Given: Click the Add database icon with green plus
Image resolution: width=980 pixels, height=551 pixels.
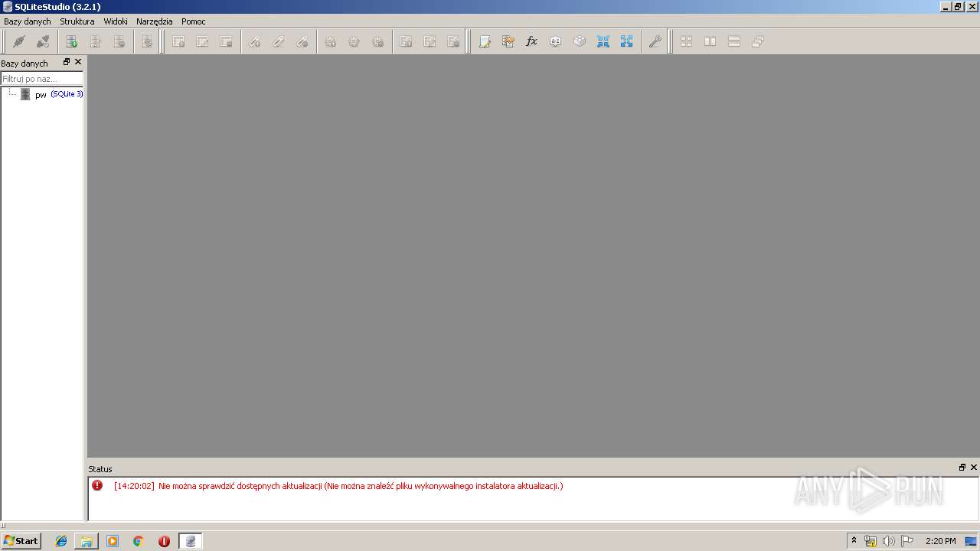Looking at the screenshot, I should point(71,41).
